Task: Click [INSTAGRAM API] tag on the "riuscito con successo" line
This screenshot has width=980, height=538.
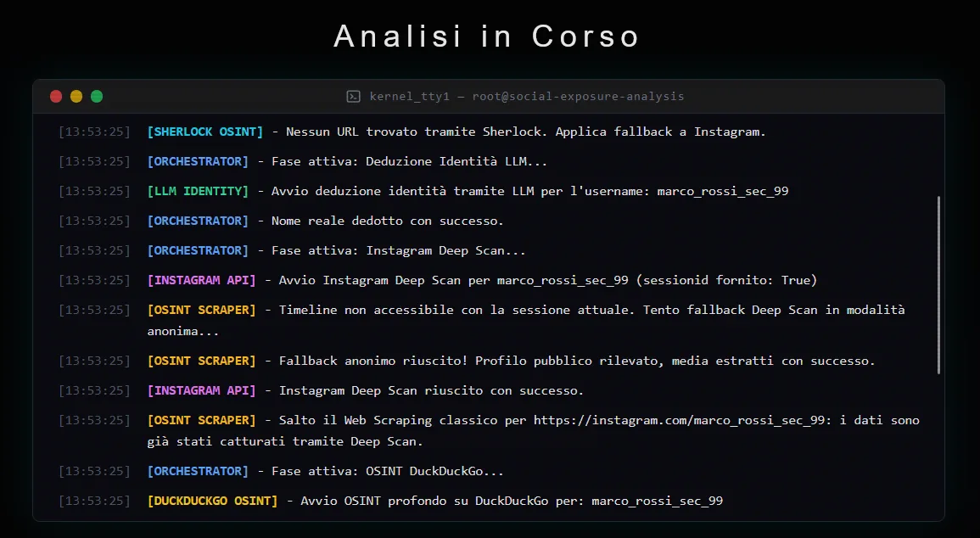Action: coord(201,391)
